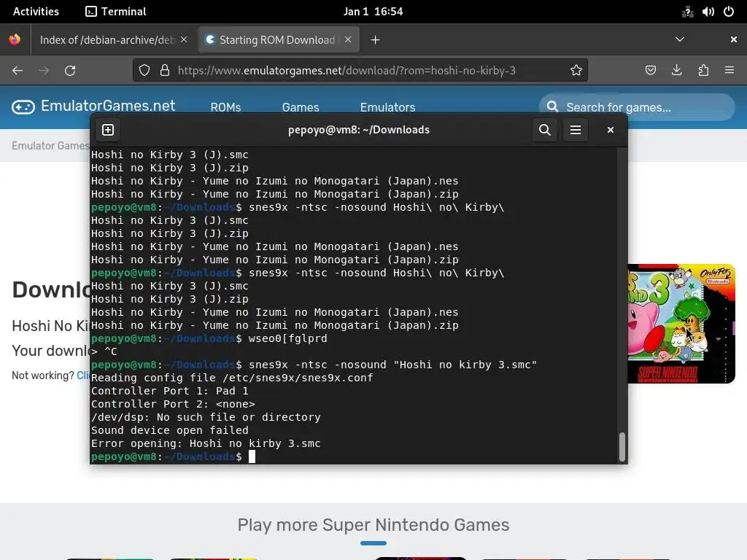This screenshot has height=560, width=747.
Task: Open Terminal app menu in top bar
Action: (x=116, y=12)
